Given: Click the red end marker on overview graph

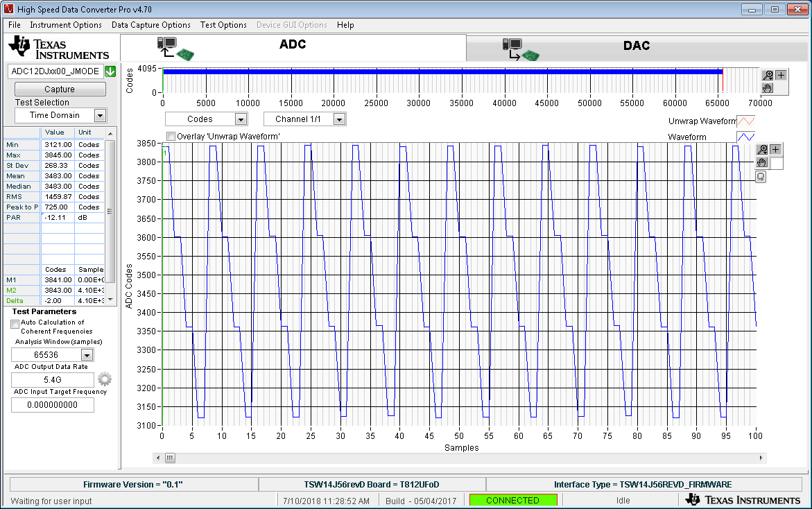Looking at the screenshot, I should point(723,80).
